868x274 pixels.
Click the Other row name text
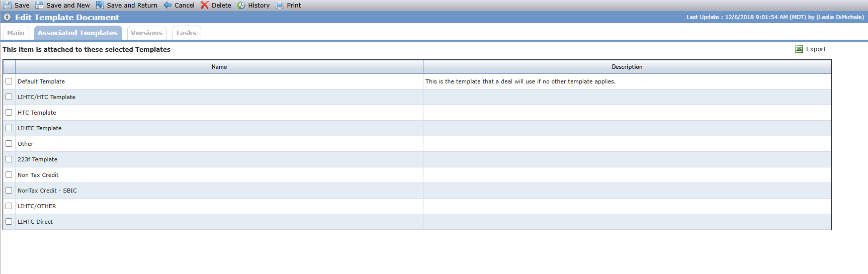[x=26, y=144]
